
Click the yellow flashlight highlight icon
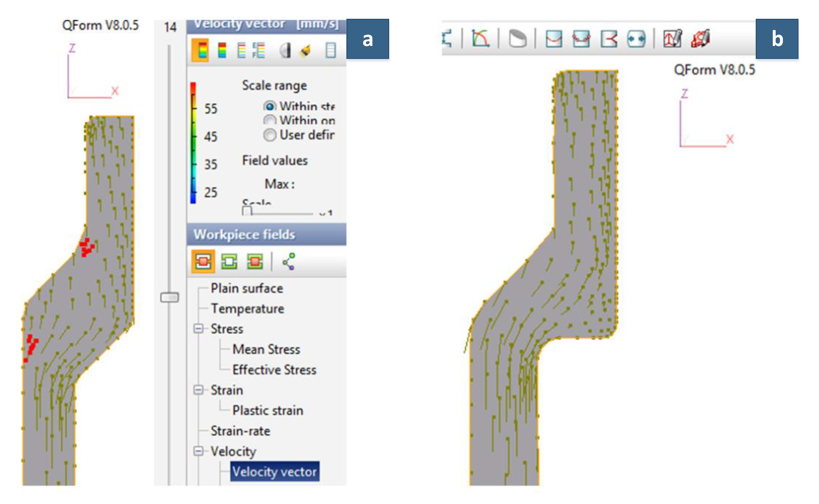coord(306,51)
